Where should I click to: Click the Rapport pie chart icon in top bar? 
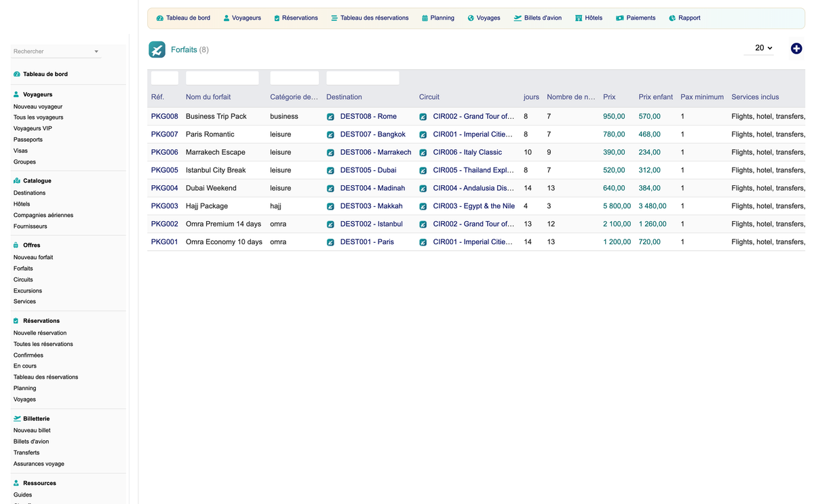point(672,18)
